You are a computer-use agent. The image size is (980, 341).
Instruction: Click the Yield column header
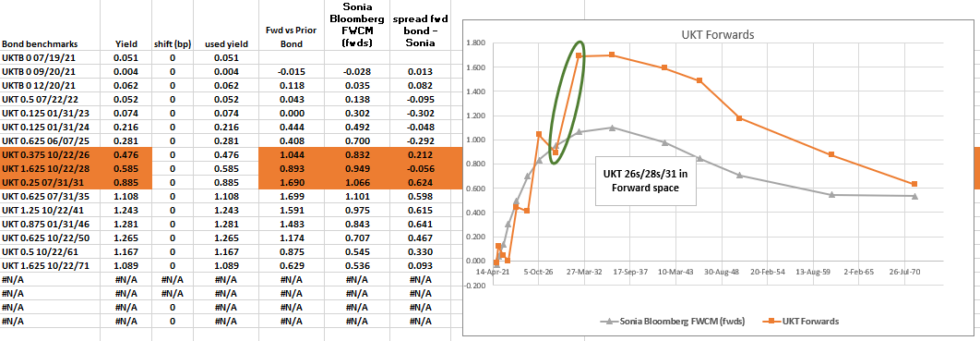(x=125, y=44)
